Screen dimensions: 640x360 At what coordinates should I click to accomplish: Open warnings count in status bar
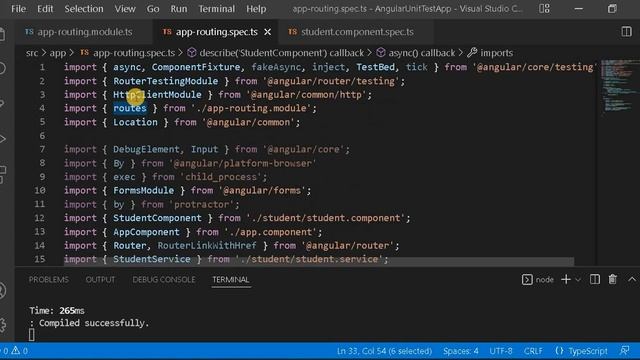[20, 351]
